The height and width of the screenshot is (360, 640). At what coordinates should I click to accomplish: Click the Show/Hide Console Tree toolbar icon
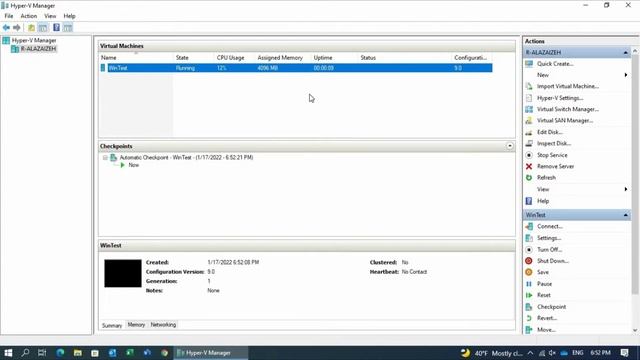pyautogui.click(x=43, y=28)
